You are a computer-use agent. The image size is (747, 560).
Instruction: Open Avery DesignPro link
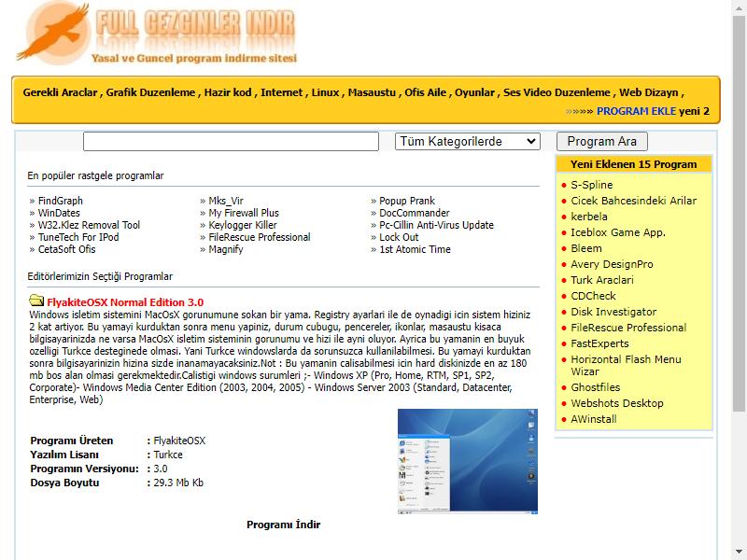pos(613,264)
